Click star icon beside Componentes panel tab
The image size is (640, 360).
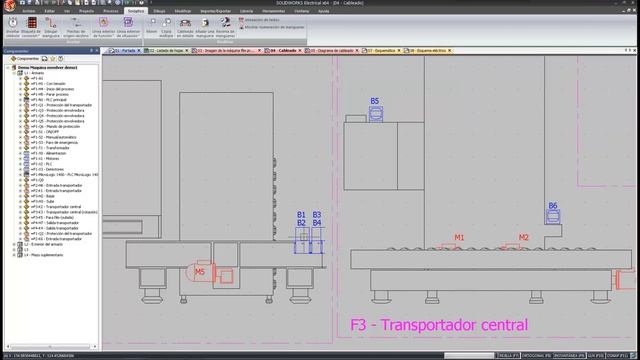[x=53, y=59]
